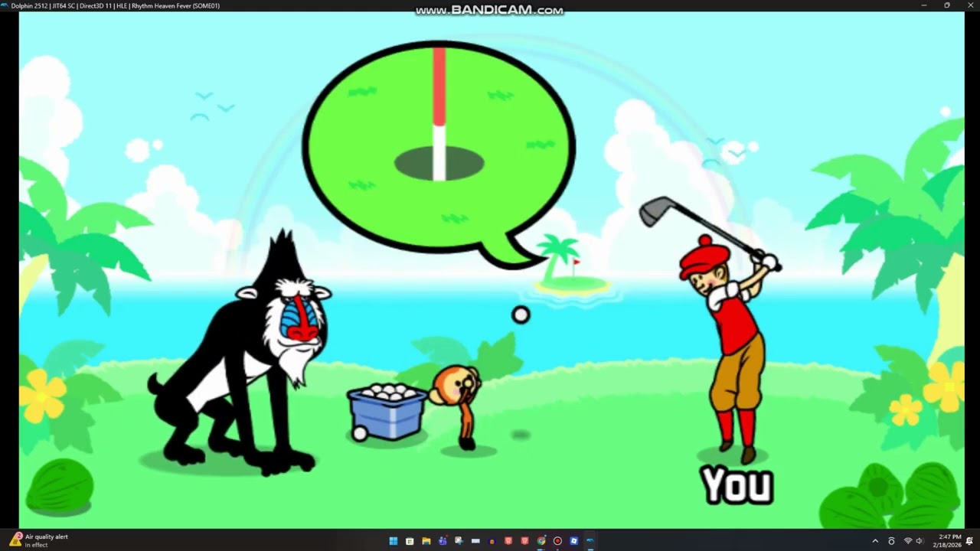Open File Explorer from the taskbar
Image resolution: width=980 pixels, height=551 pixels.
pos(426,541)
